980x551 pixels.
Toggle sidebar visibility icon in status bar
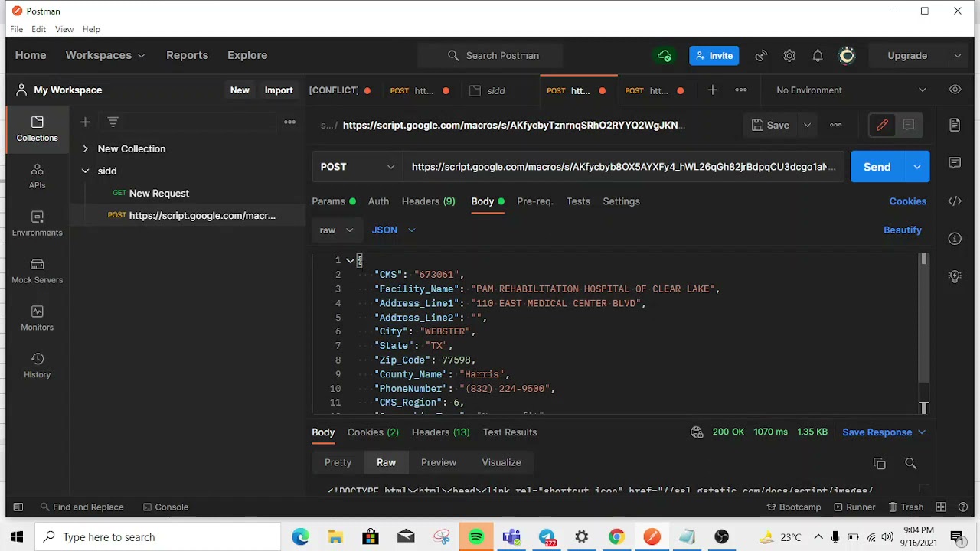[x=18, y=507]
